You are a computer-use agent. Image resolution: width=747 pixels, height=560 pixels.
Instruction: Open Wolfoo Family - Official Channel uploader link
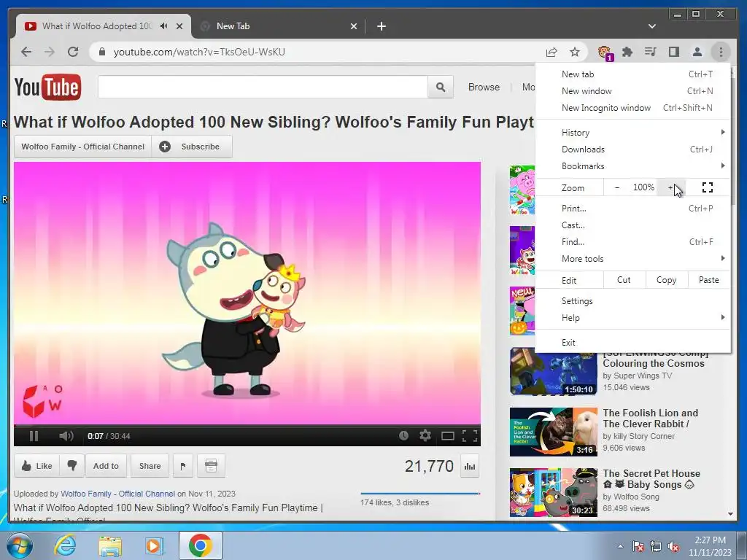point(117,494)
